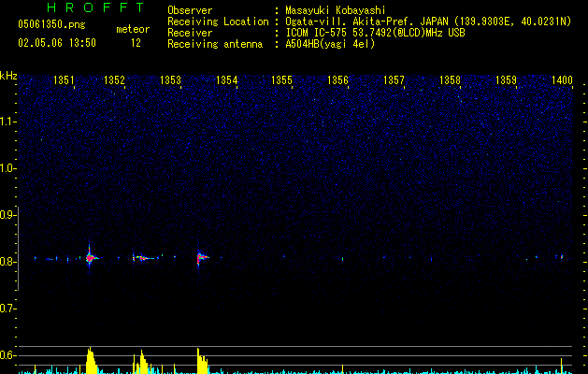The width and height of the screenshot is (588, 374).
Task: Click the kHz axis unit label
Action: click(x=8, y=76)
